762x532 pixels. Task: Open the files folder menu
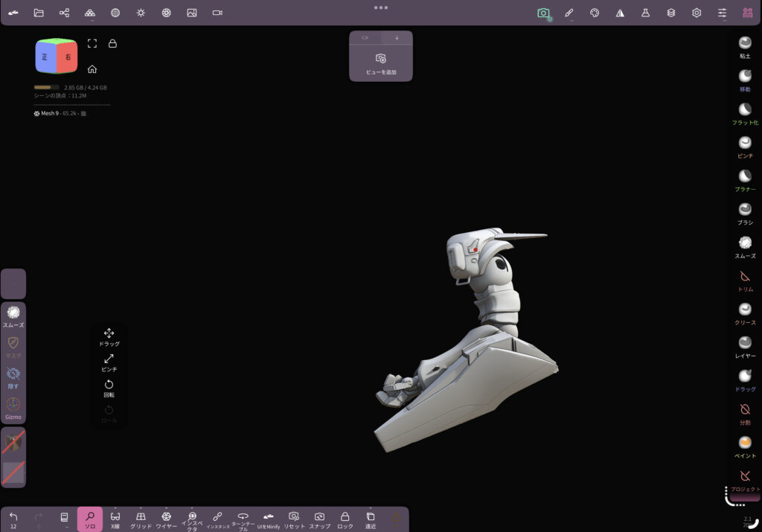[x=39, y=13]
